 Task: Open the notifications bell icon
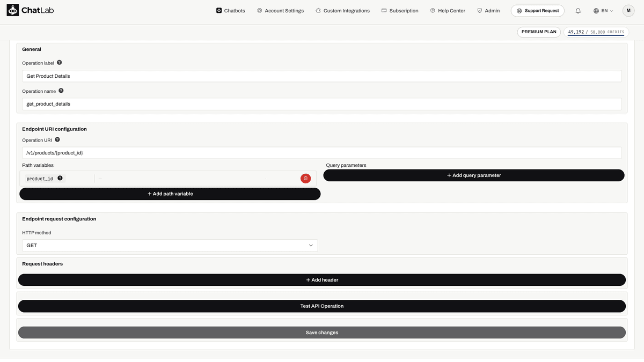[x=578, y=11]
